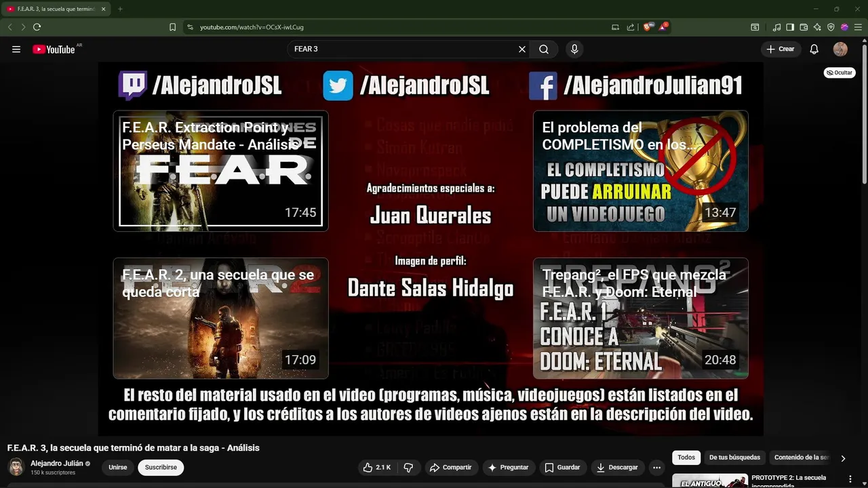Run search with the magnifier button
This screenshot has width=868, height=488.
coord(544,49)
